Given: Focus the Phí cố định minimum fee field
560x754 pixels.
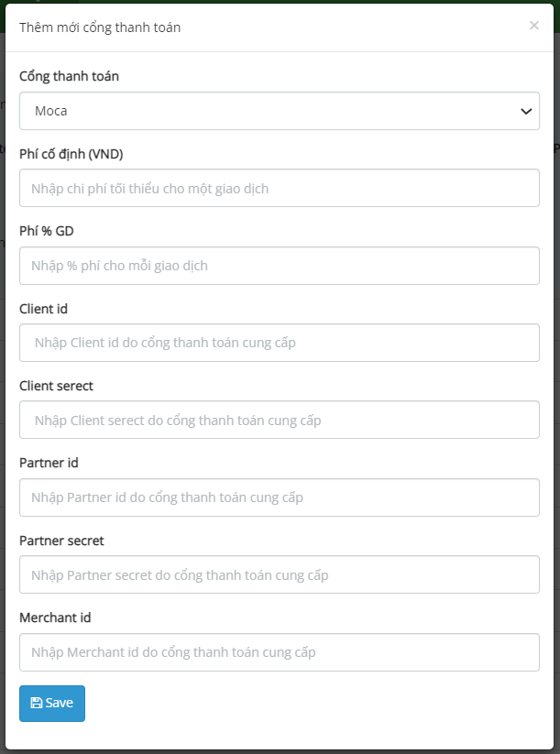Looking at the screenshot, I should coord(279,188).
